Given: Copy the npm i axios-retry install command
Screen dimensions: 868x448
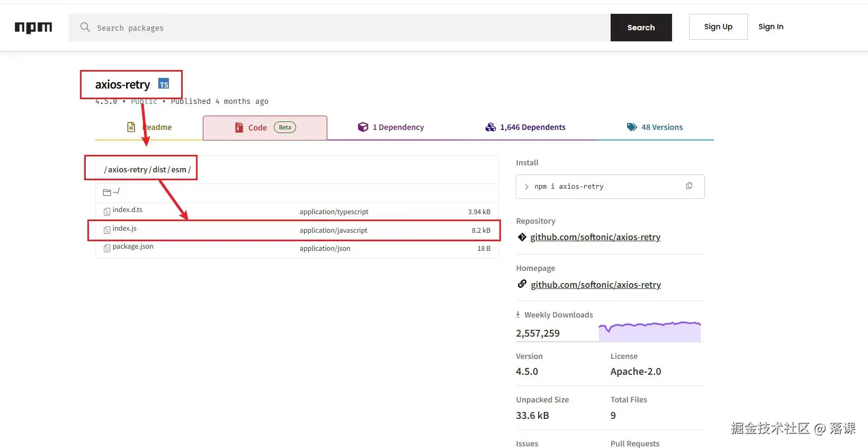Looking at the screenshot, I should 689,186.
